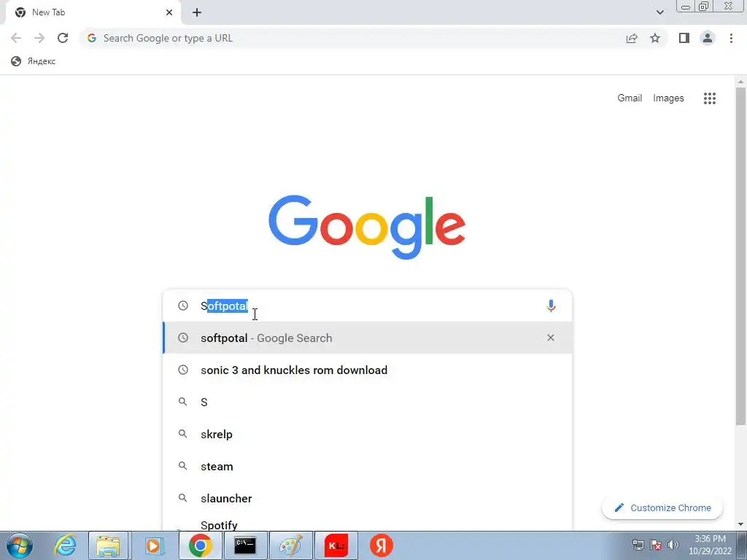Screen dimensions: 747x560
Task: Select the steam search suggestion
Action: (367, 466)
